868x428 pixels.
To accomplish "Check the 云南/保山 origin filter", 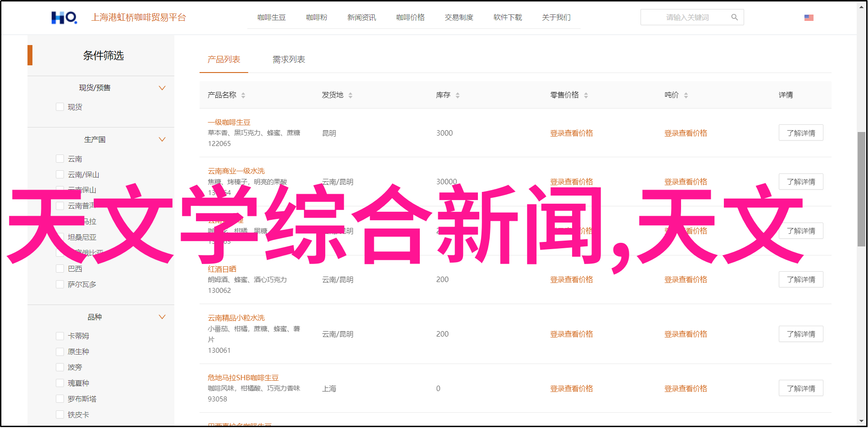I will tap(59, 174).
